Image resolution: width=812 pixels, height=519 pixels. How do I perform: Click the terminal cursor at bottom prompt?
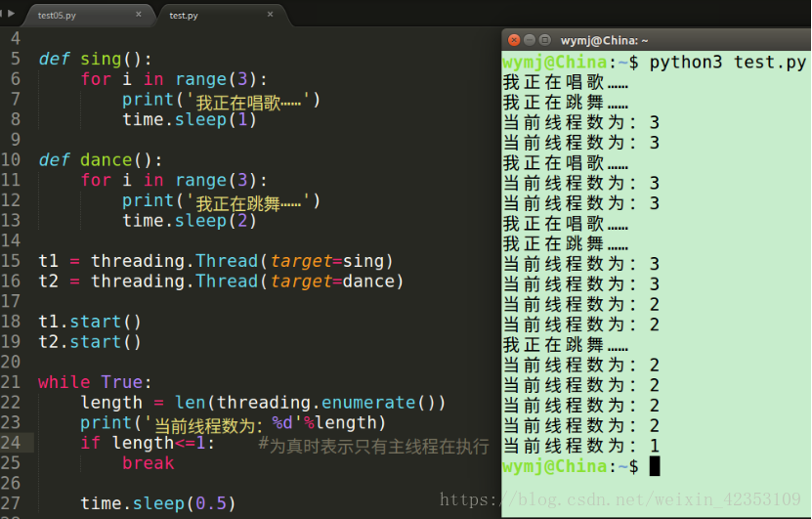[x=655, y=466]
